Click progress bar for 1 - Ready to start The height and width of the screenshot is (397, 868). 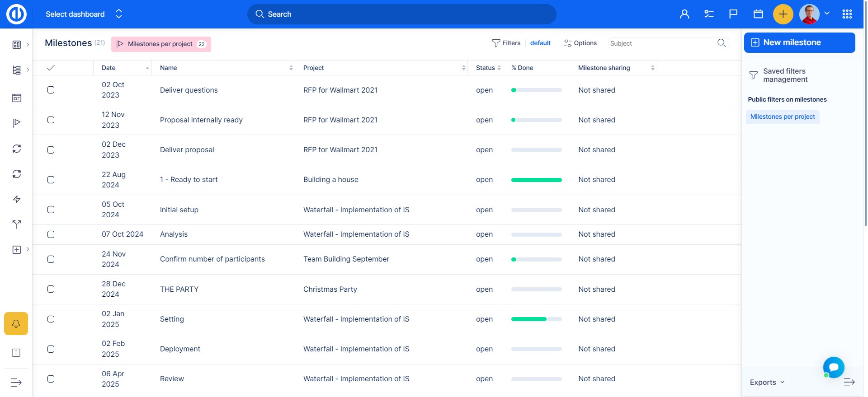(x=536, y=180)
